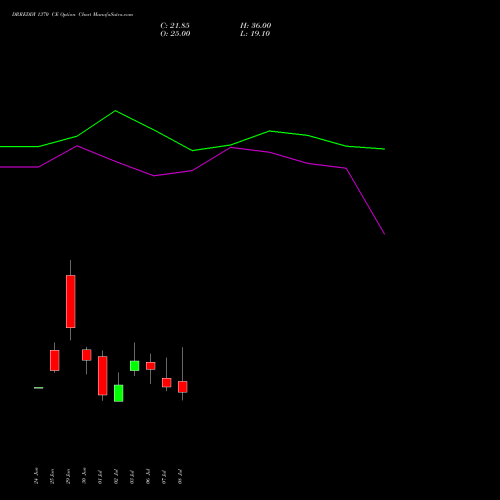Select the 01 Jul date label
This screenshot has width=500, height=500.
(x=100, y=476)
